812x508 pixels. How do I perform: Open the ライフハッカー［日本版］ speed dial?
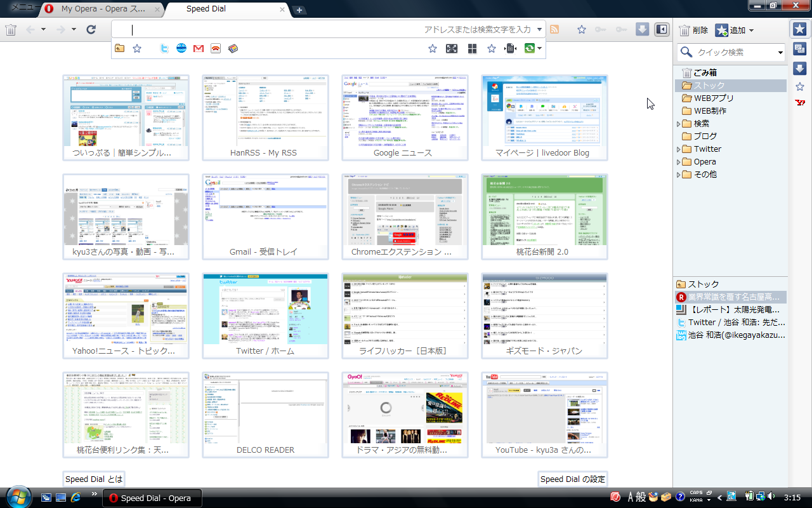[405, 316]
